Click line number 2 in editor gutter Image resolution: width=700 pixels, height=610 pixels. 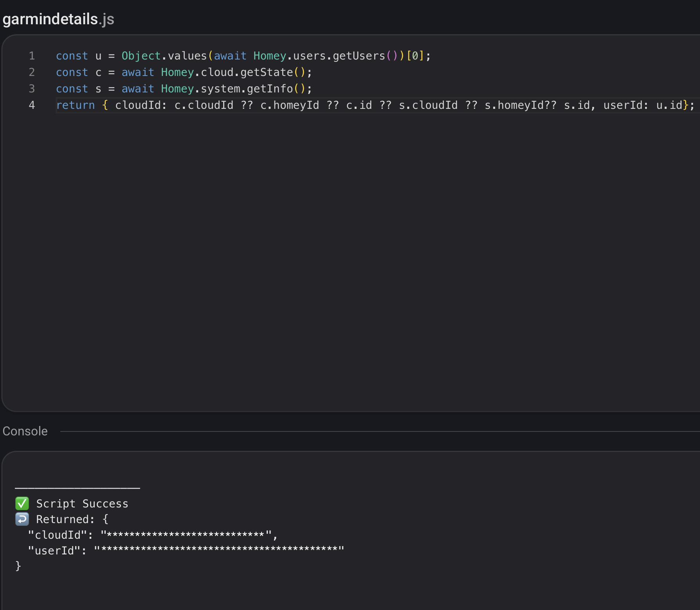[x=32, y=72]
